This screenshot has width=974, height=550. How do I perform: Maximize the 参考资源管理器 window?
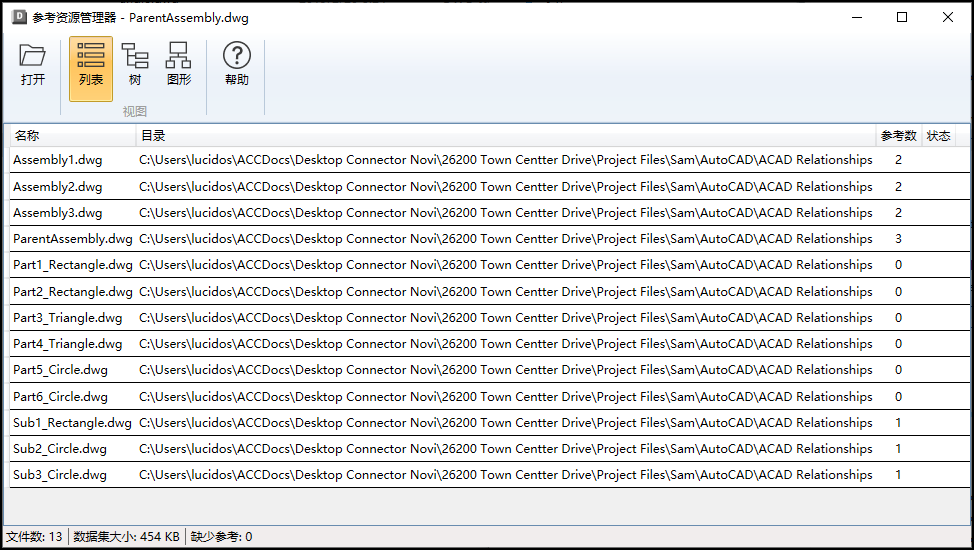click(902, 17)
